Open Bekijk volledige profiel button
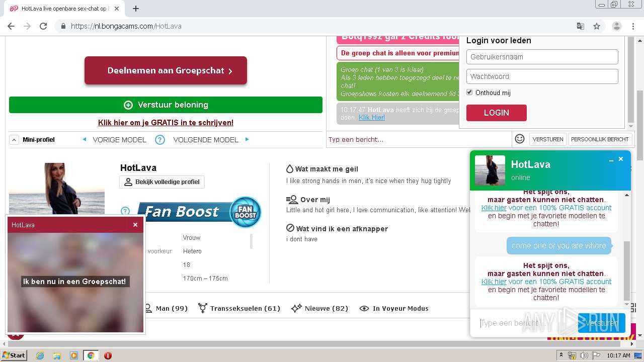 162,182
